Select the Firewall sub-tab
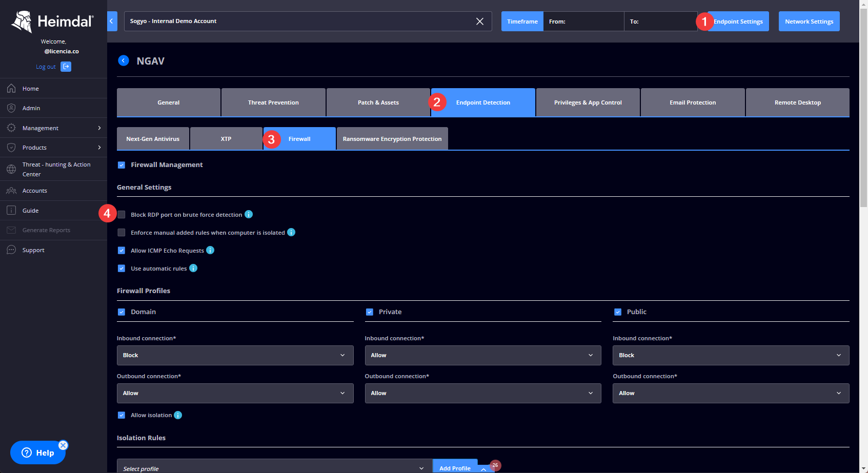 (299, 139)
